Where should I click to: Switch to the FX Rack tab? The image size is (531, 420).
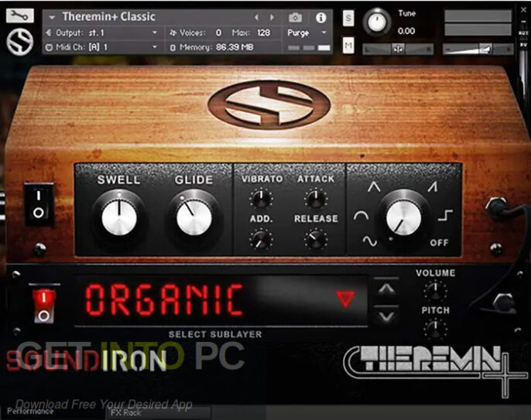(x=126, y=413)
